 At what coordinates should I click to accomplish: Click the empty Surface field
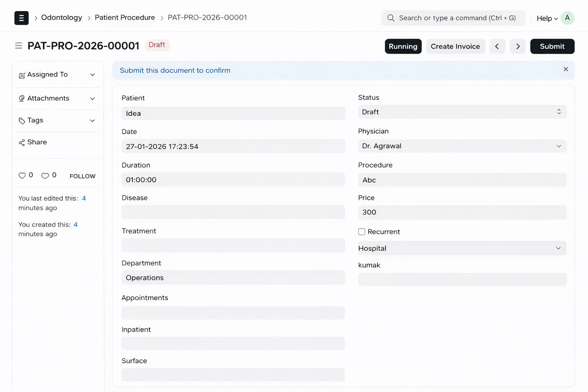pyautogui.click(x=233, y=375)
